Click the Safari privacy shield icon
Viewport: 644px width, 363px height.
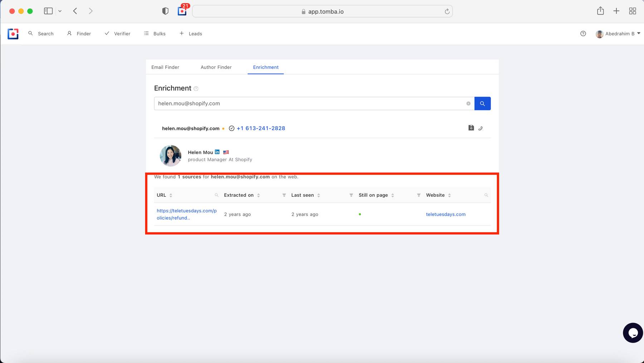[x=165, y=11]
